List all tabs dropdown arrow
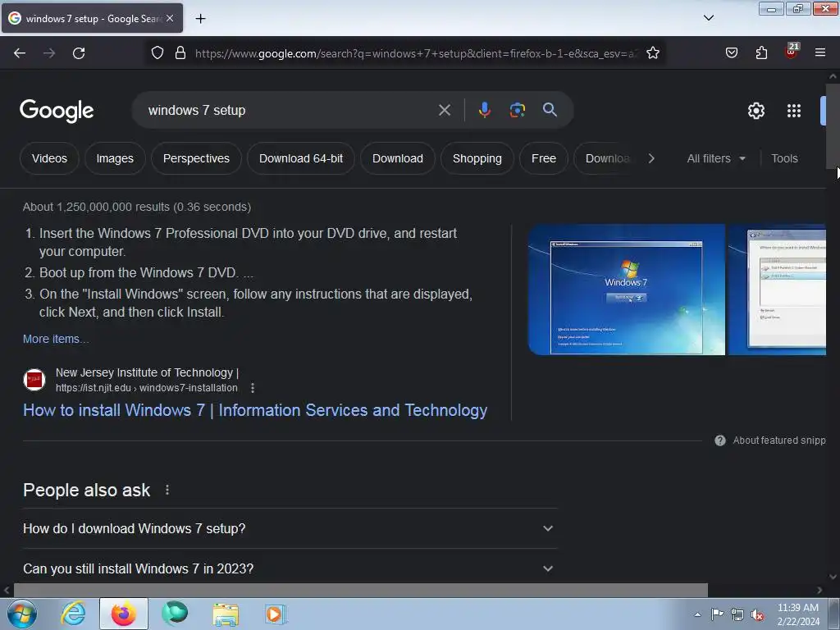 (x=708, y=18)
